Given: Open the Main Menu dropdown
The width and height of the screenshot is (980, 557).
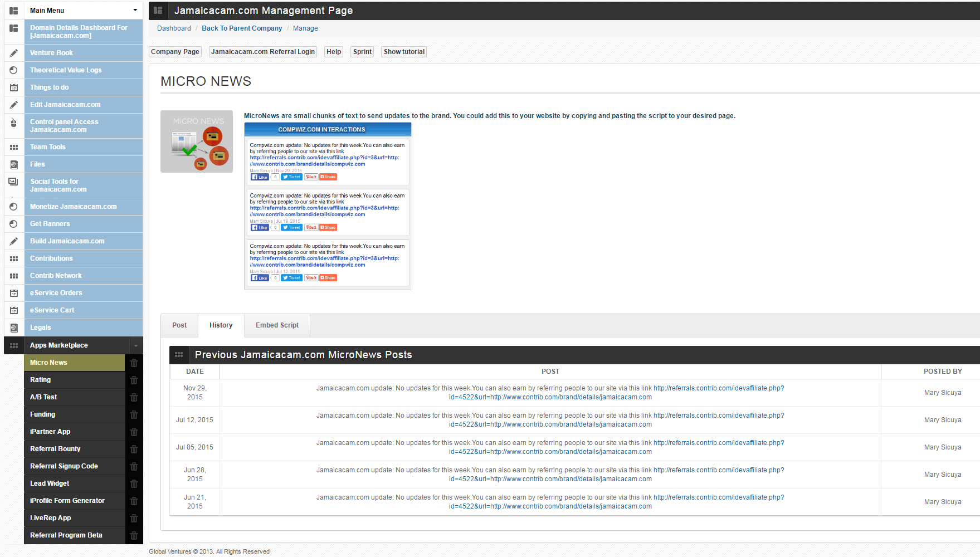Looking at the screenshot, I should (84, 11).
